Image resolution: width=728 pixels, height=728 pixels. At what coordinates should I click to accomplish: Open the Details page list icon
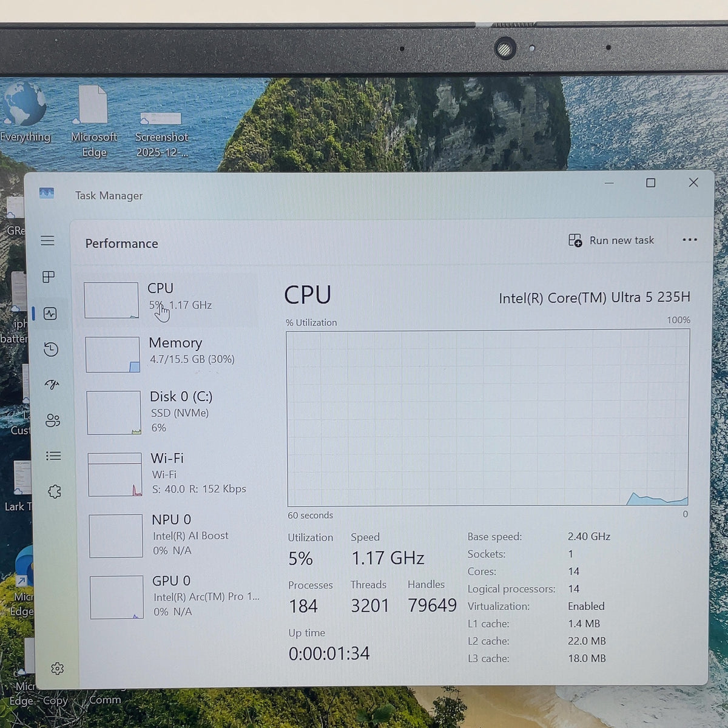53,456
